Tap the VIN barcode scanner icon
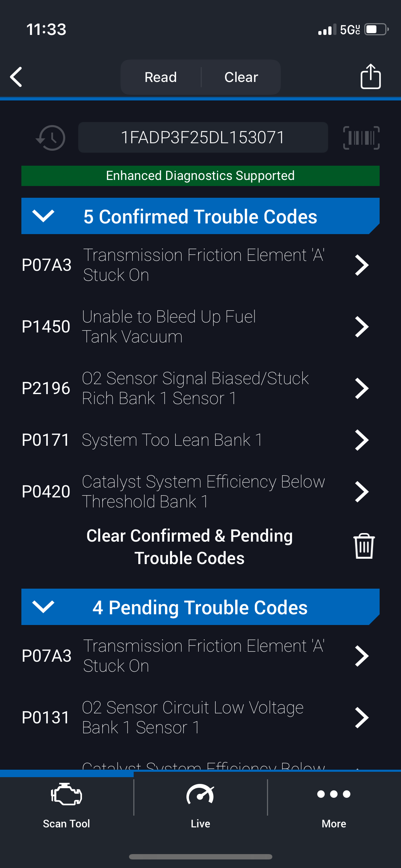Viewport: 401px width, 868px height. [x=361, y=138]
